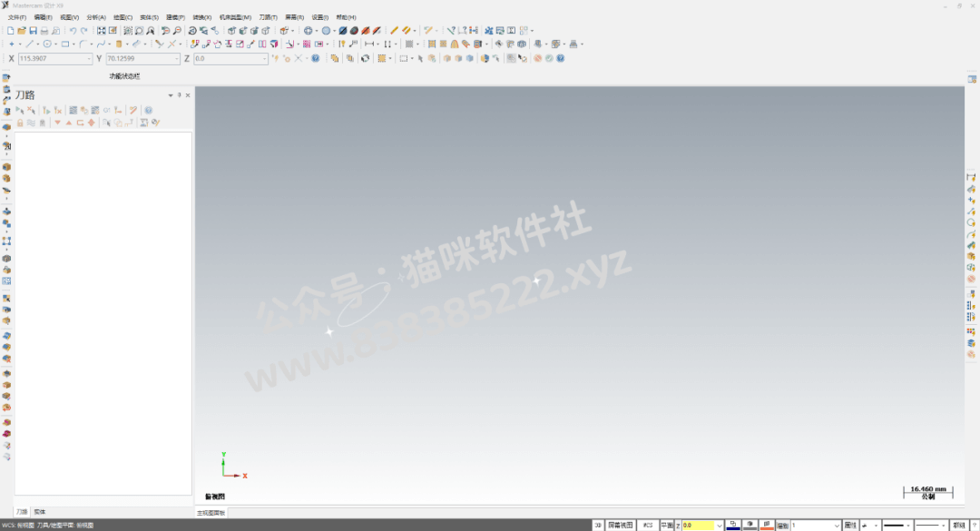Click the 平面 button in status bar
The image size is (980, 531).
coord(667,526)
